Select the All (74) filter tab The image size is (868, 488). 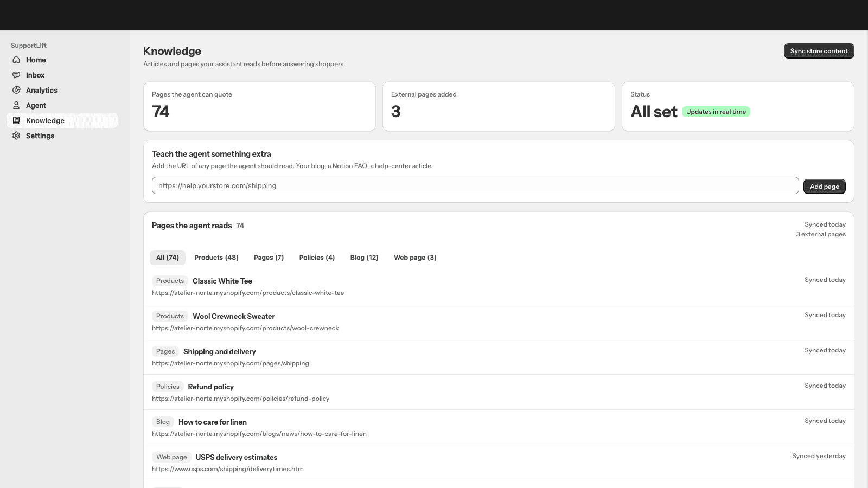point(168,258)
